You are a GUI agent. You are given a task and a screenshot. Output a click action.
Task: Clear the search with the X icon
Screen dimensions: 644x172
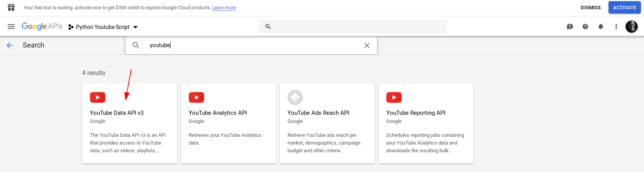click(x=367, y=45)
